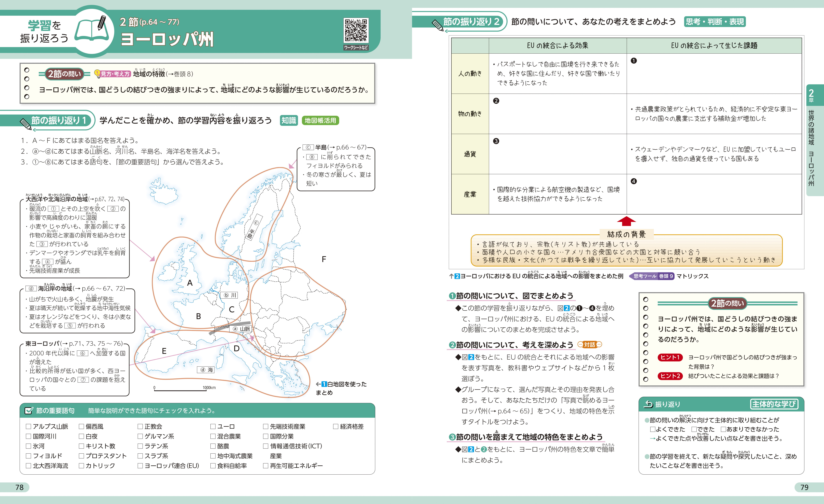The image size is (824, 504).
Task: Click the curved arrow icon beside 振り返り
Action: pos(648,404)
